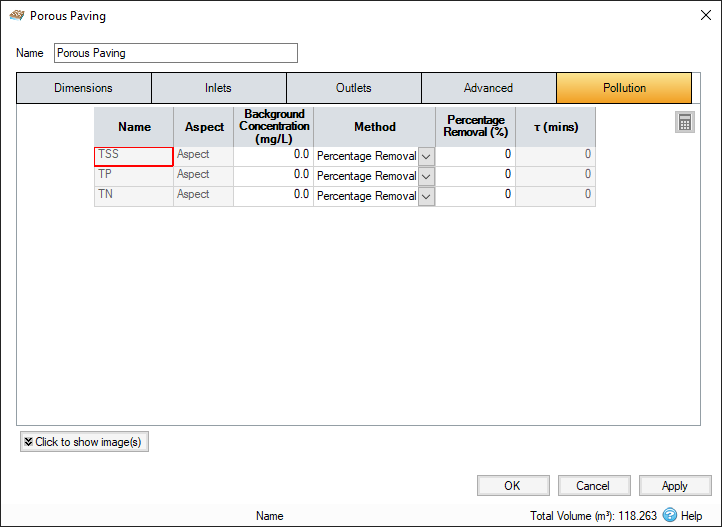Switch to the Dimensions tab

pyautogui.click(x=84, y=88)
